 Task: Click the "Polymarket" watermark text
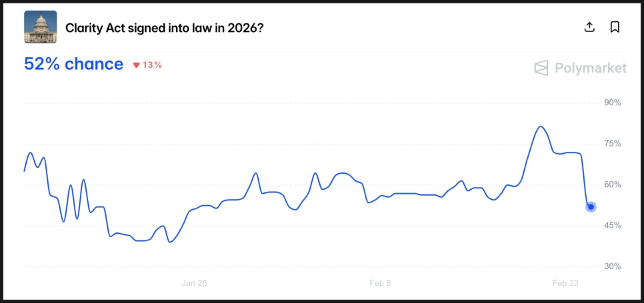[589, 68]
